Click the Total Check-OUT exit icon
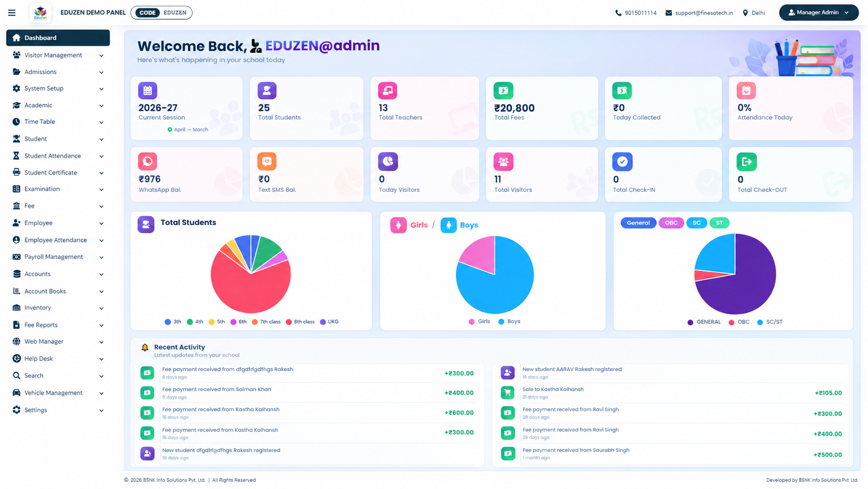The width and height of the screenshot is (868, 489). (747, 162)
